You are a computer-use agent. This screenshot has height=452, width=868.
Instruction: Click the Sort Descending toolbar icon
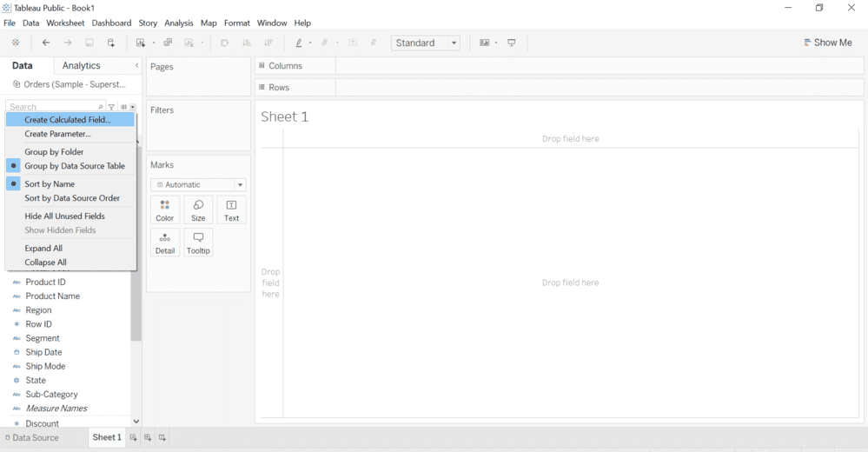[x=268, y=43]
